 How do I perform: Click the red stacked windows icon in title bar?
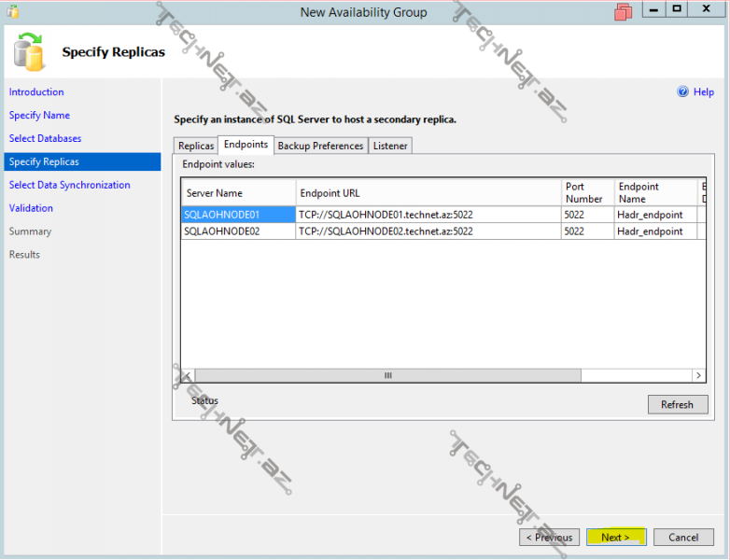(623, 12)
